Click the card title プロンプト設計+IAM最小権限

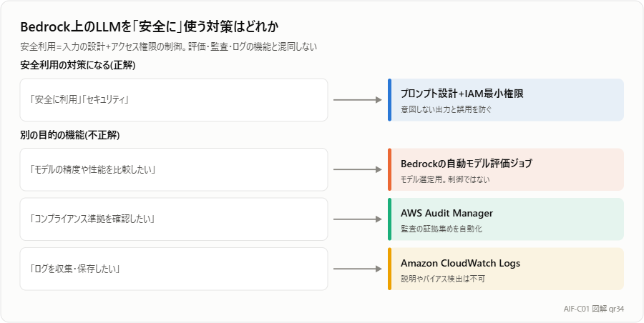tap(462, 94)
